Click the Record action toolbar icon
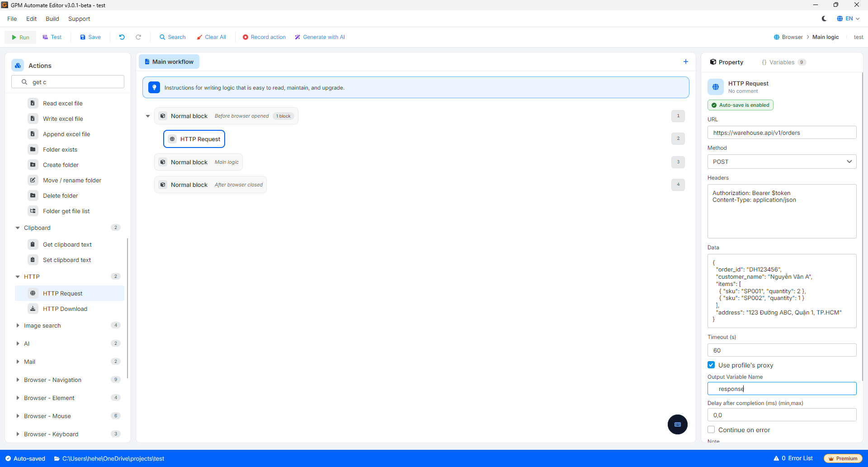Image resolution: width=868 pixels, height=467 pixels. pyautogui.click(x=245, y=37)
